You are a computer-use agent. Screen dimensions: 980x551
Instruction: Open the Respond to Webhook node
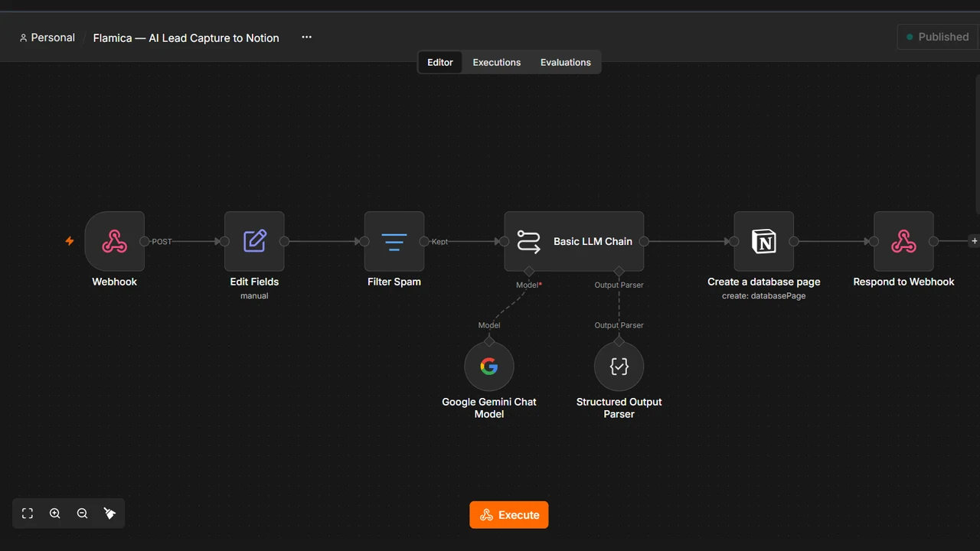(x=903, y=241)
